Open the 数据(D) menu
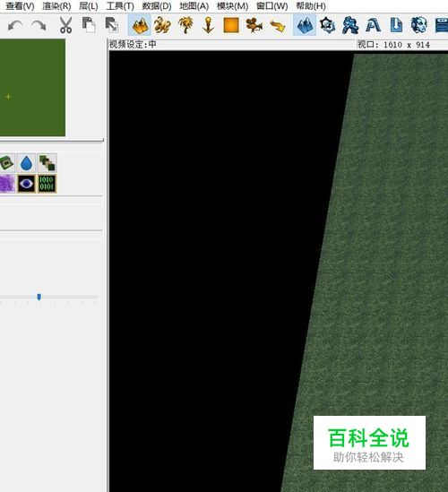 point(157,6)
